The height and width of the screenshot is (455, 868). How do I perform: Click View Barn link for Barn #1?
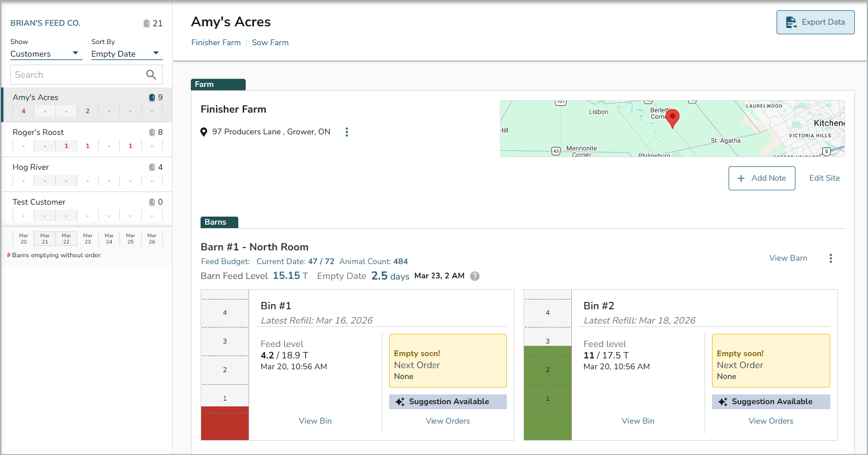click(788, 258)
